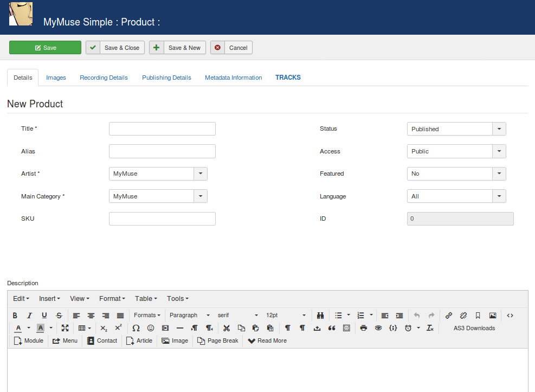Print the description content
Screen dimensions: 535x392
(364, 328)
